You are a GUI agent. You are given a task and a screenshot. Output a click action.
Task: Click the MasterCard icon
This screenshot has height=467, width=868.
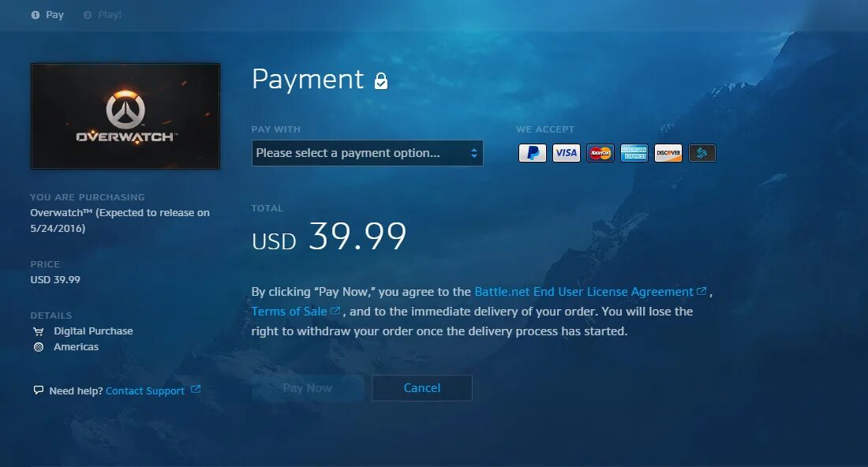pos(600,153)
